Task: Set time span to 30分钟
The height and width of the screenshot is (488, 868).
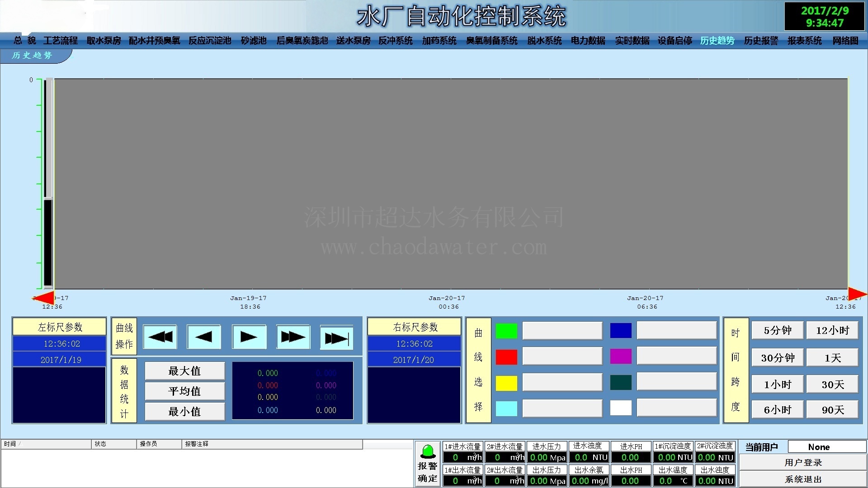Action: pos(778,358)
